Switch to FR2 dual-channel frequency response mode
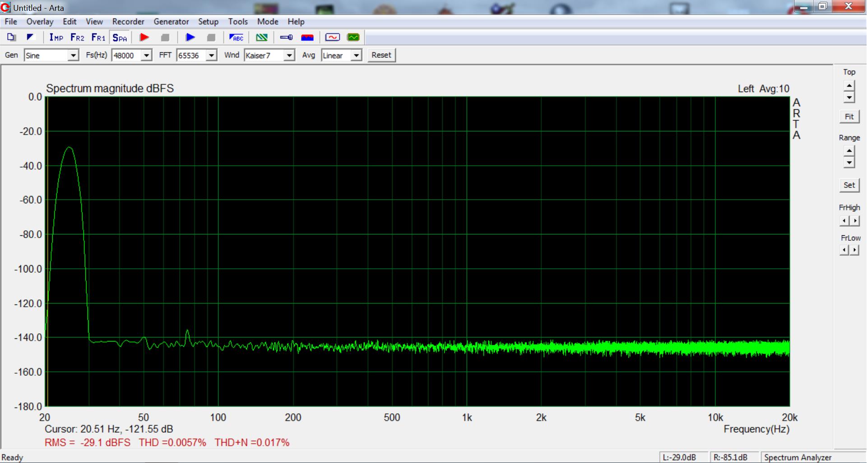 pos(77,37)
